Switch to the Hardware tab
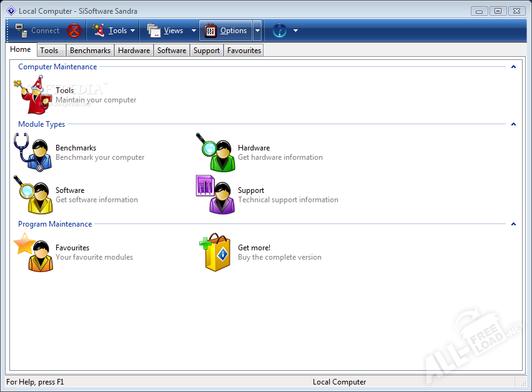The width and height of the screenshot is (532, 392). (x=134, y=51)
